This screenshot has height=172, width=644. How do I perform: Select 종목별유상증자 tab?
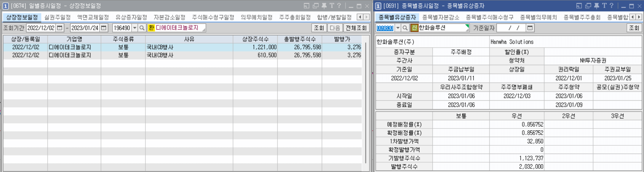coord(397,17)
